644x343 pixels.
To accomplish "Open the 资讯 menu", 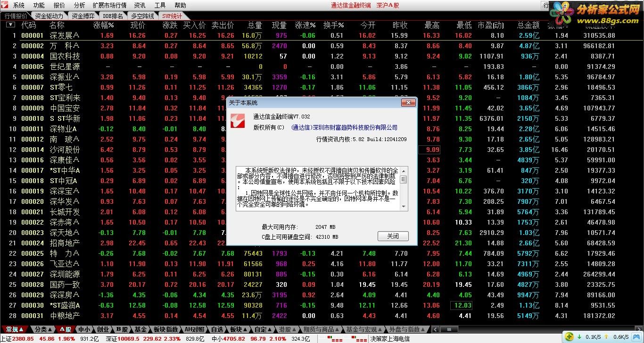I will tap(140, 5).
